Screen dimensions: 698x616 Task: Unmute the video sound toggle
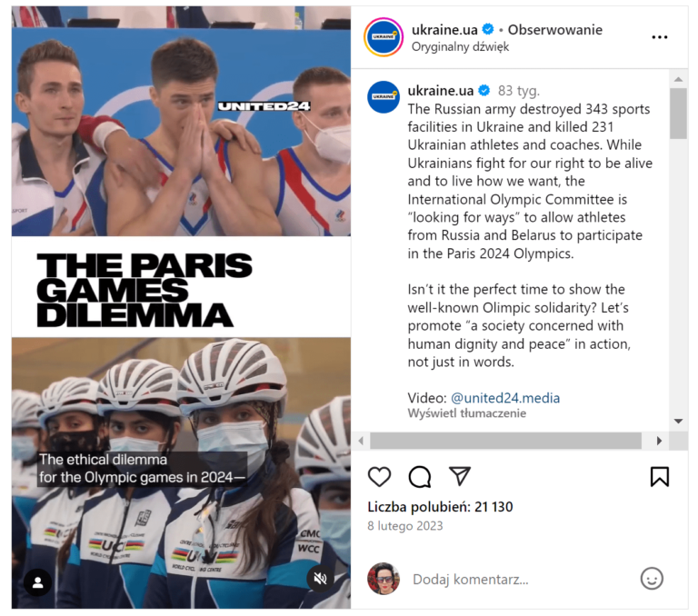point(321,578)
